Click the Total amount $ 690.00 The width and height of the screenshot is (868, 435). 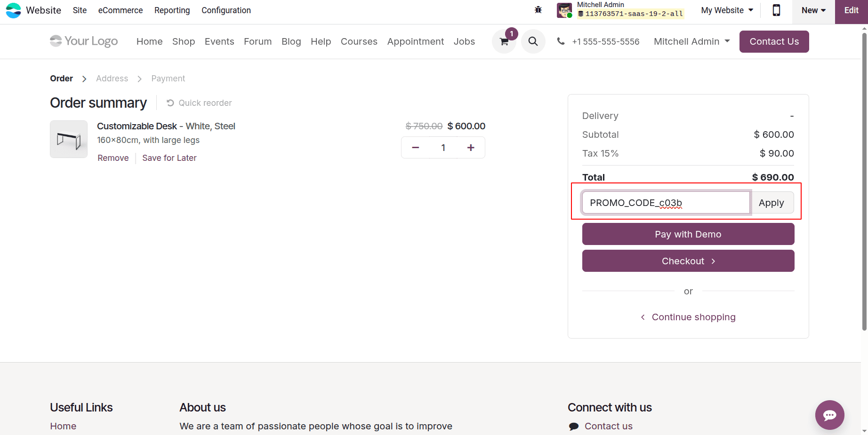pyautogui.click(x=773, y=177)
